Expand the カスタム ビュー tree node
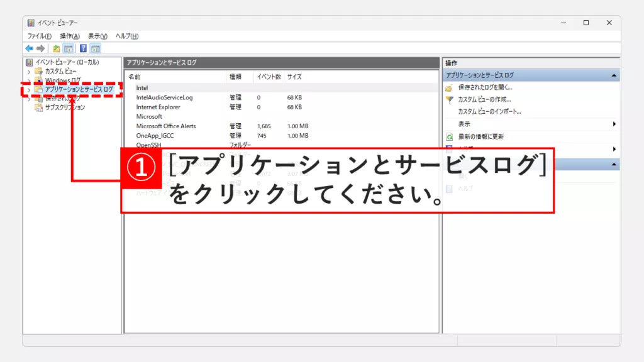This screenshot has height=362, width=644. [29, 72]
